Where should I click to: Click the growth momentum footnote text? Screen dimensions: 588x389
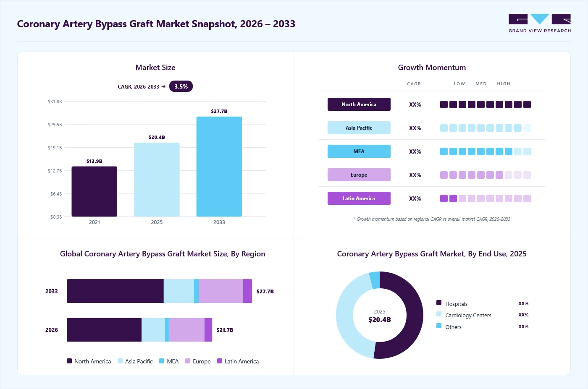[432, 219]
